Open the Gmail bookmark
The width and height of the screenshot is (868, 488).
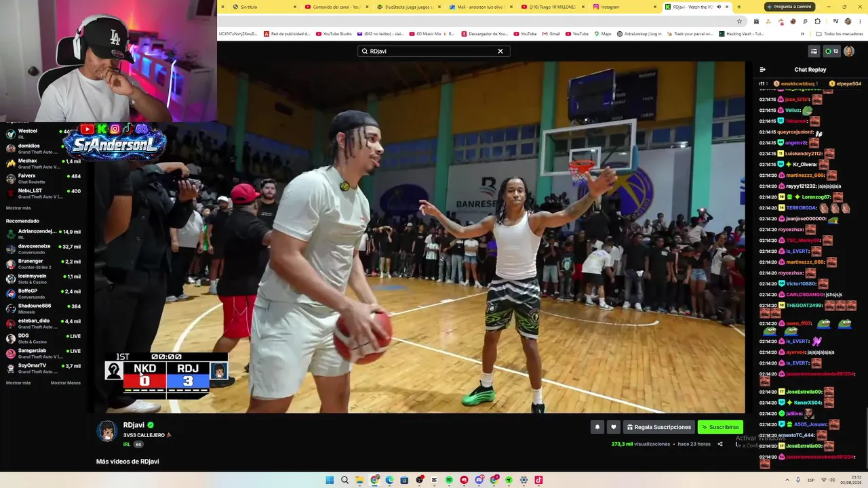(x=551, y=34)
